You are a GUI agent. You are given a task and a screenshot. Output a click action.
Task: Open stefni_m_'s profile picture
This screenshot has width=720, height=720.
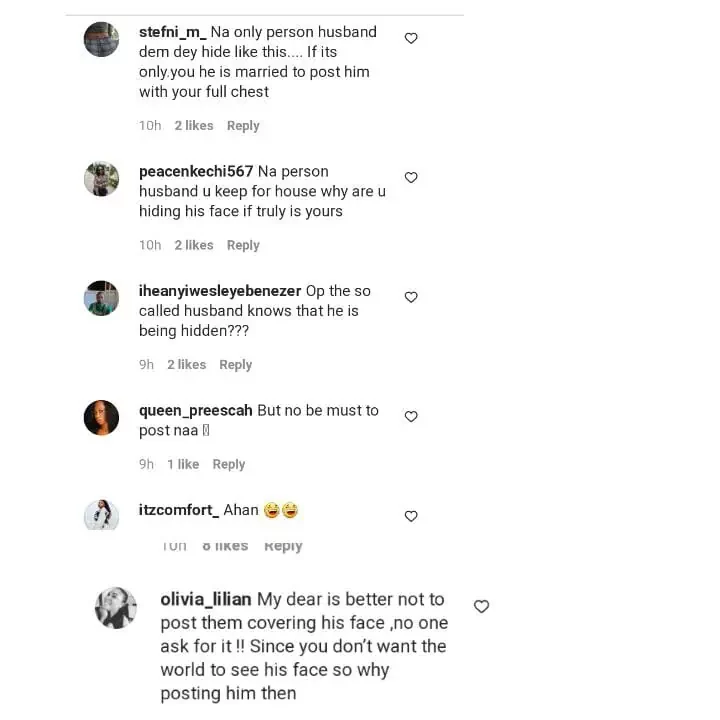pos(101,39)
